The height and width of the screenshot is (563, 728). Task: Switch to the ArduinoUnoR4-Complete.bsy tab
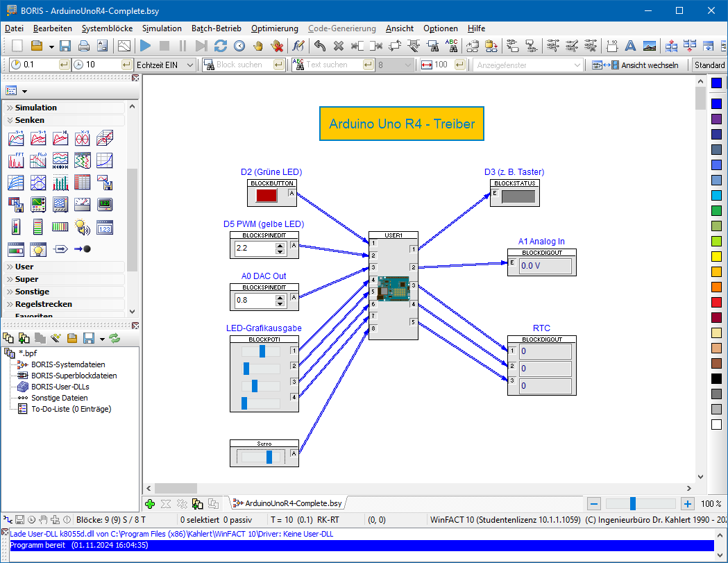coord(288,503)
